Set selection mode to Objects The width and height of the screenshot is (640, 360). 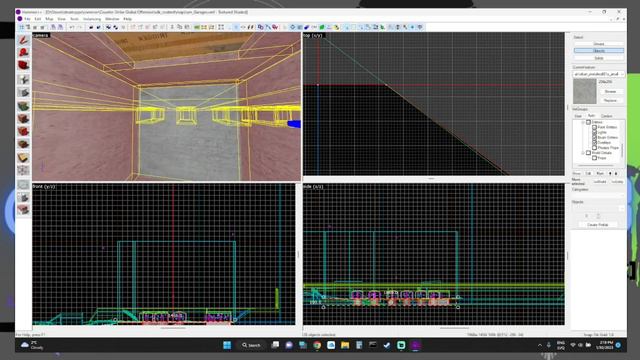[598, 51]
